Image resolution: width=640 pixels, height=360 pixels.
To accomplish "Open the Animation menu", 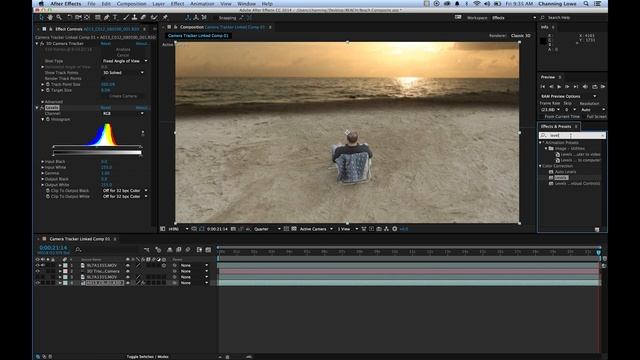I will [x=202, y=4].
